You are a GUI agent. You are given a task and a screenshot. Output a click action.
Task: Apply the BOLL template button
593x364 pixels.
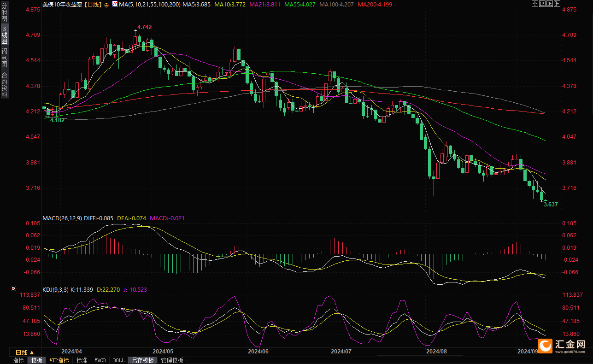pos(118,360)
